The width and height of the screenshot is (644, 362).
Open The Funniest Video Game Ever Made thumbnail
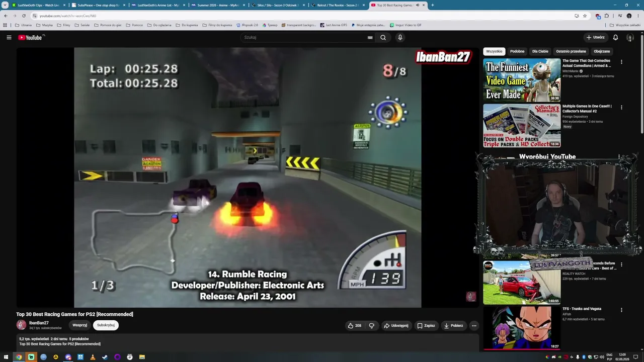click(522, 80)
